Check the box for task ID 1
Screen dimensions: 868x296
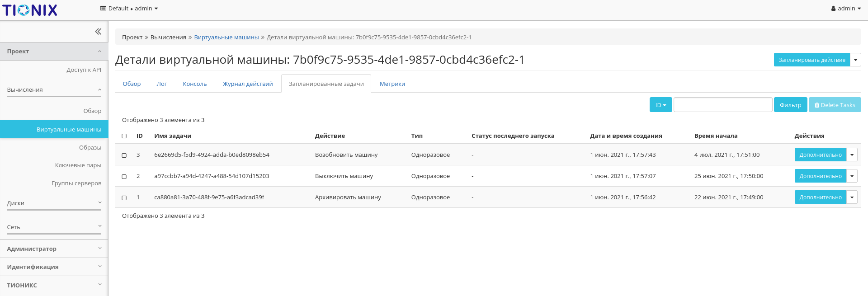(124, 198)
